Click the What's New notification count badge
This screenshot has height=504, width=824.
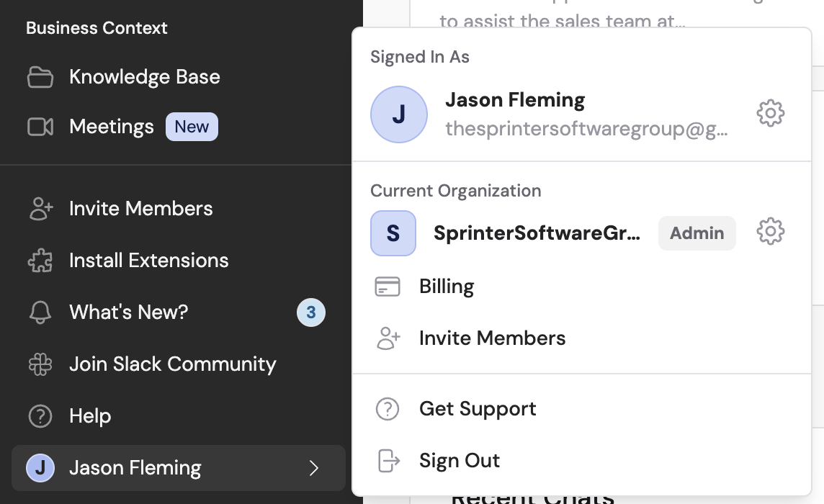click(x=310, y=312)
